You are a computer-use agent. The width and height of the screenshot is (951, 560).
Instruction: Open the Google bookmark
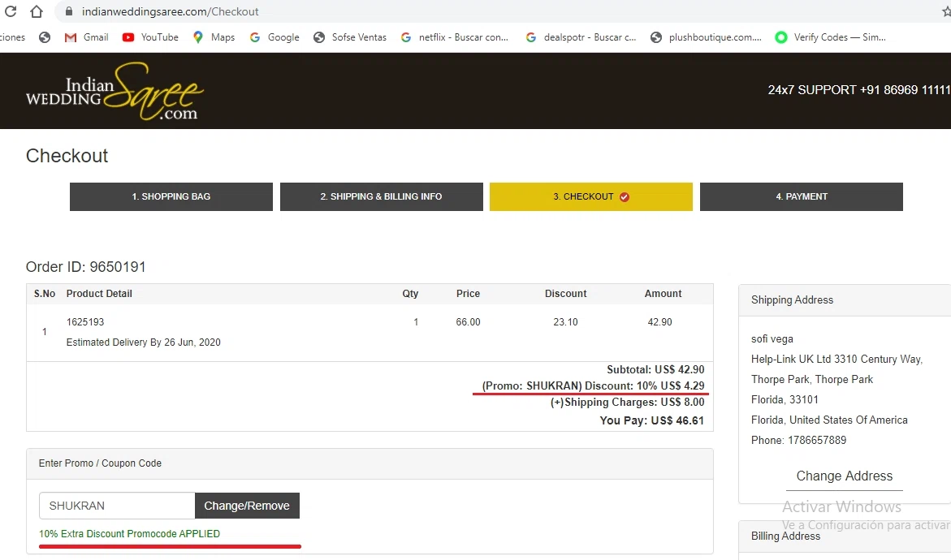(274, 37)
